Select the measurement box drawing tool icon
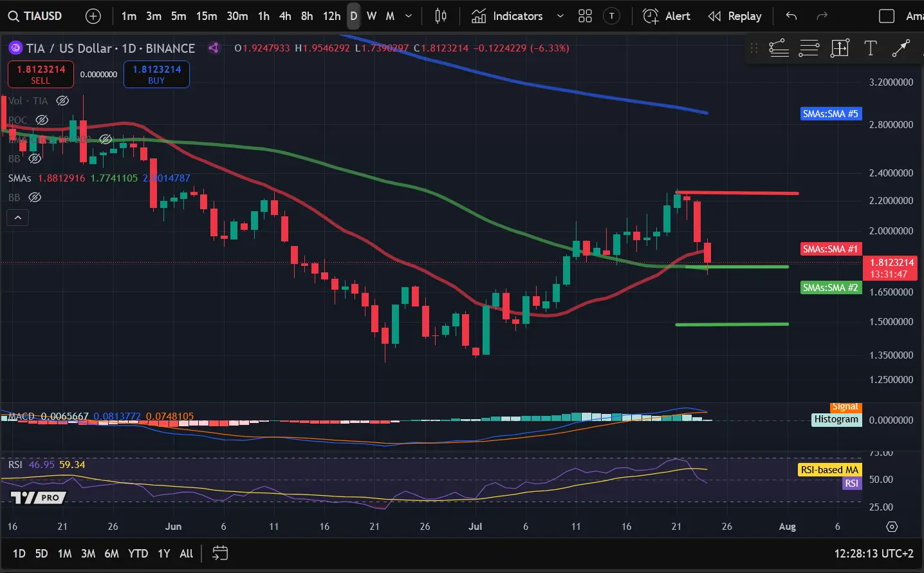Image resolution: width=924 pixels, height=573 pixels. pos(840,48)
